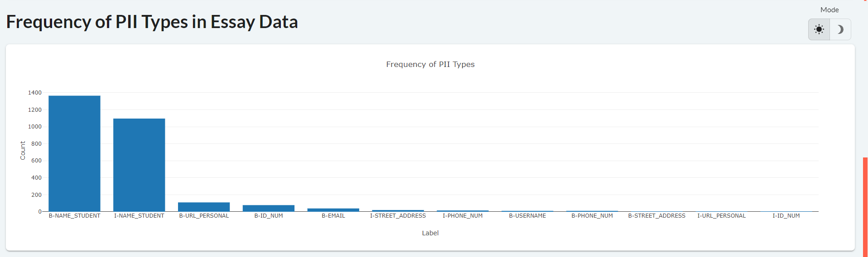Click the Mode label text
This screenshot has height=257, width=868.
829,10
